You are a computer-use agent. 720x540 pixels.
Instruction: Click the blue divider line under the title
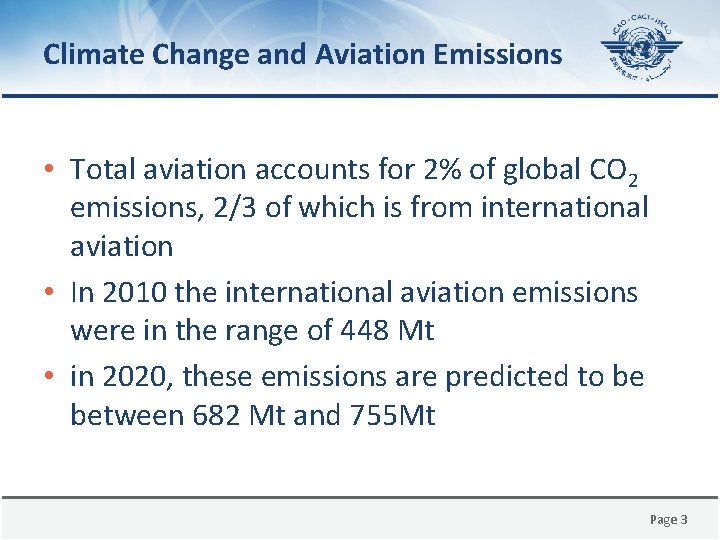tap(360, 96)
